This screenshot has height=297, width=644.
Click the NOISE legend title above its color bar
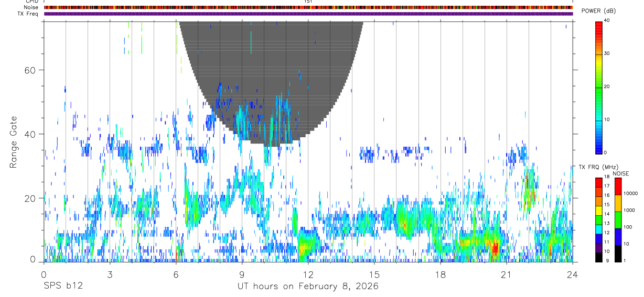point(621,174)
